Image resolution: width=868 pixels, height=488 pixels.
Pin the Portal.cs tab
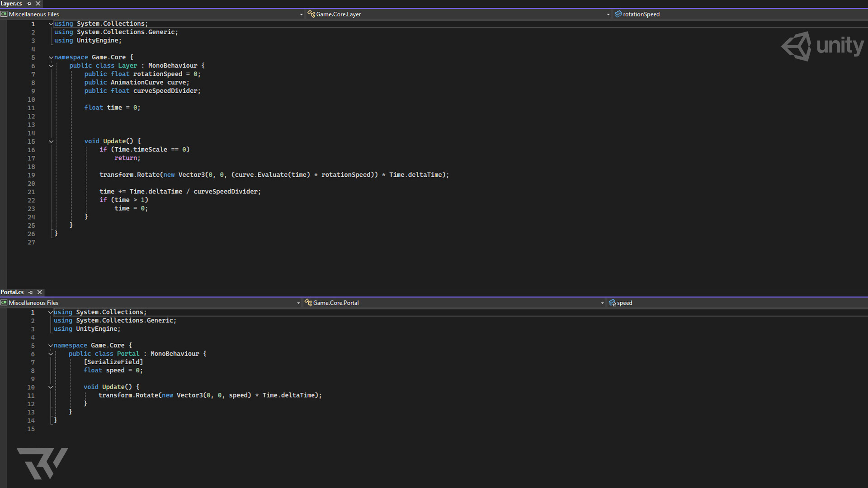tap(31, 292)
